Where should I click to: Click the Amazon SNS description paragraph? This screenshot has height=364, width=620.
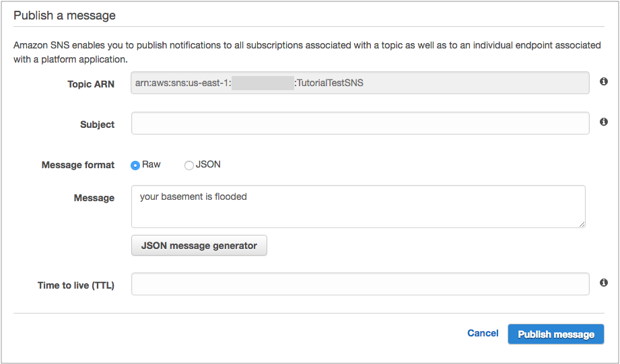click(x=307, y=52)
